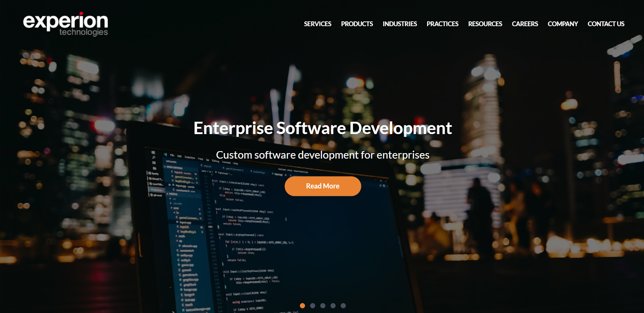Open the Products menu
The image size is (644, 313).
[357, 24]
